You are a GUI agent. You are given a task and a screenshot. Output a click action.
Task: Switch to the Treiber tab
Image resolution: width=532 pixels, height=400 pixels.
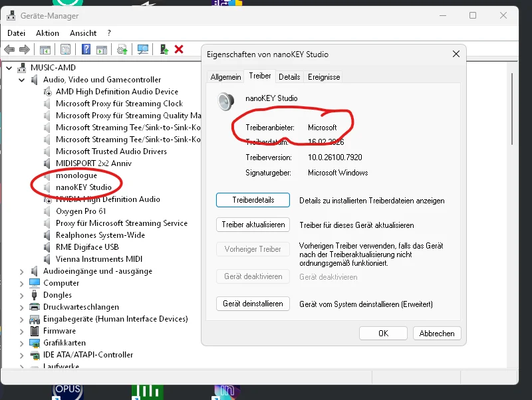(260, 76)
